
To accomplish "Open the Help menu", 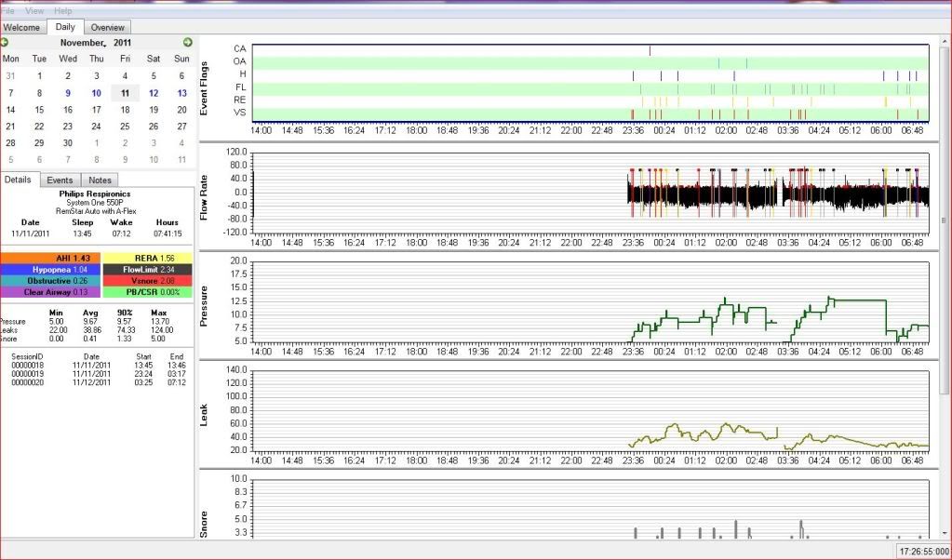I will coord(62,10).
